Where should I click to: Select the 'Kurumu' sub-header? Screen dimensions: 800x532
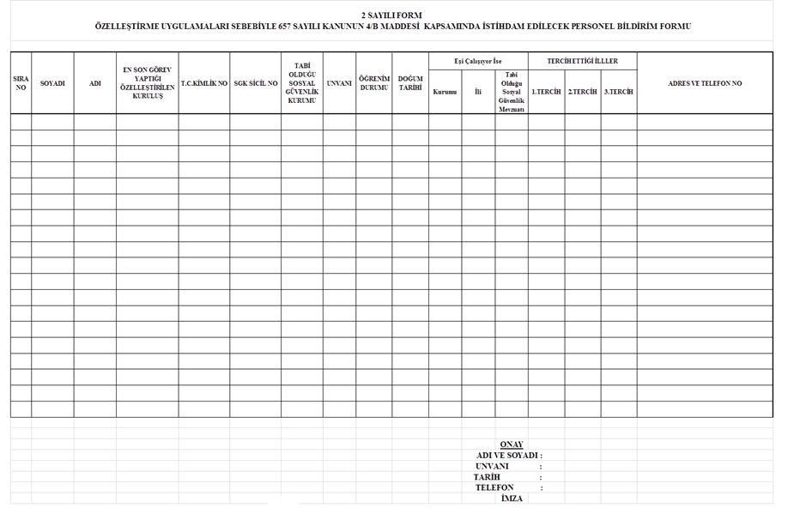pos(445,92)
